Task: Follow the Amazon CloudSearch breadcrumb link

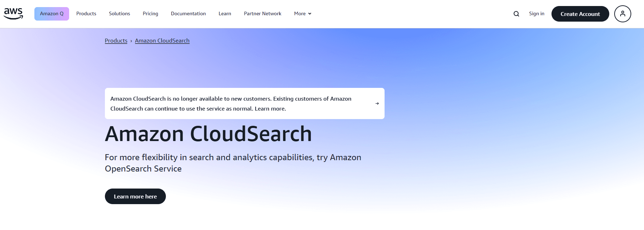Action: [x=162, y=41]
